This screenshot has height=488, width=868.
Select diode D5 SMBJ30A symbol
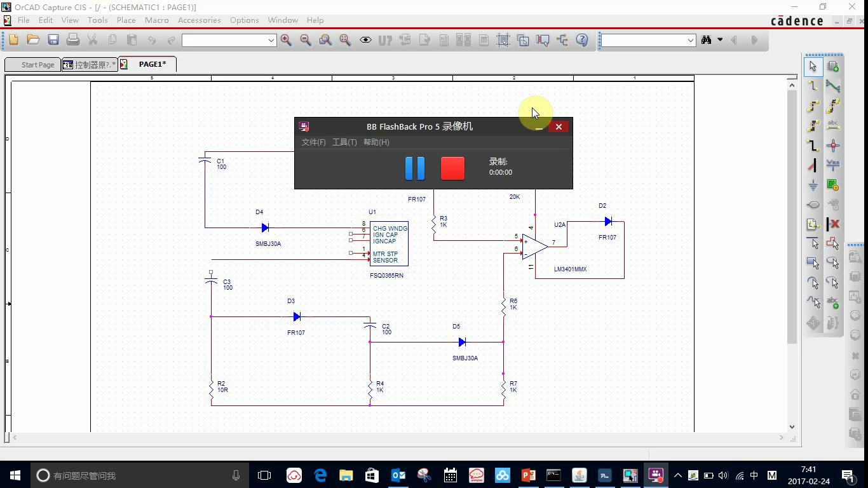pos(462,342)
